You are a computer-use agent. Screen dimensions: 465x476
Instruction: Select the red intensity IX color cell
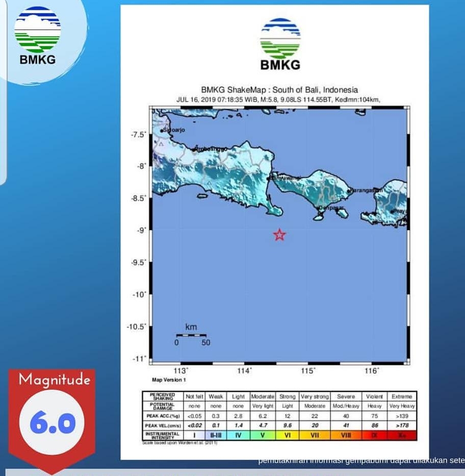(x=374, y=435)
